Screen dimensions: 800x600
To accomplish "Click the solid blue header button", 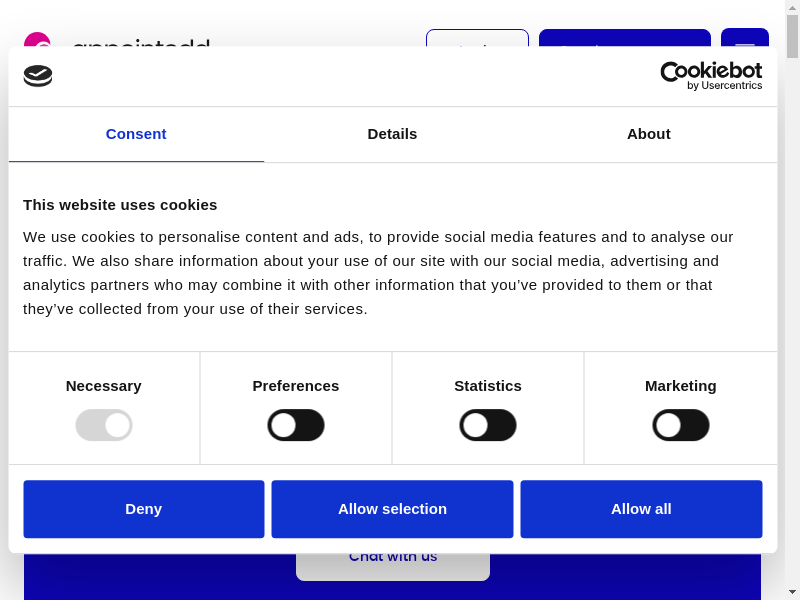I will point(624,38).
